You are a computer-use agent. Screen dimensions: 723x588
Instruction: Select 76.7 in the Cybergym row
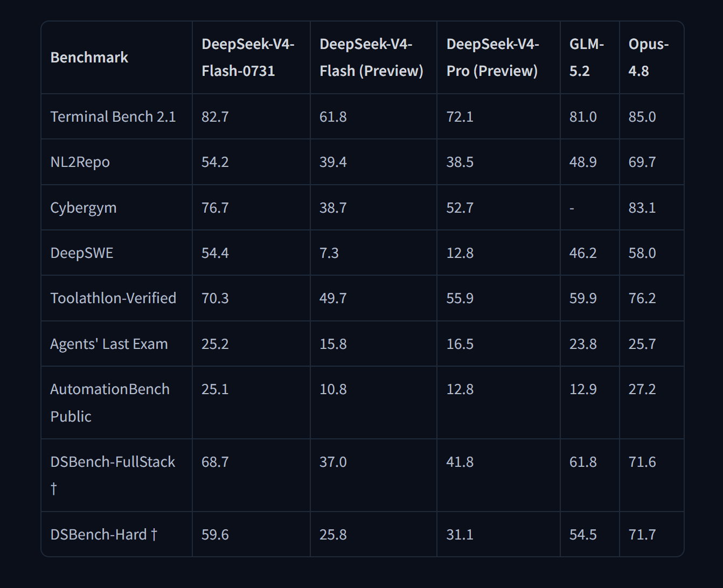click(215, 208)
